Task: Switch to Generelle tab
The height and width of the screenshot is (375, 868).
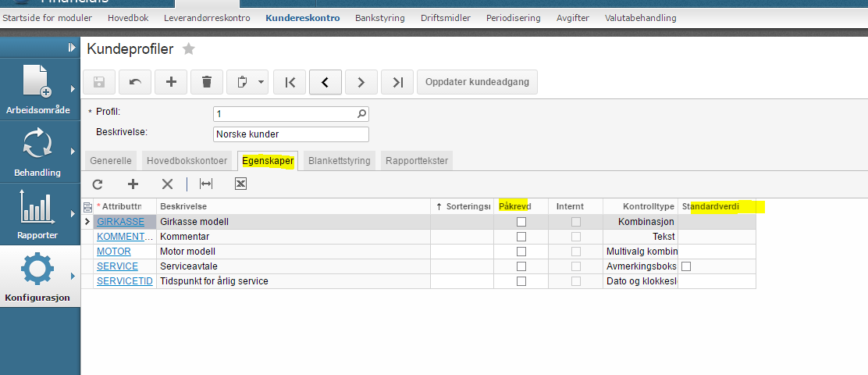Action: pyautogui.click(x=111, y=161)
